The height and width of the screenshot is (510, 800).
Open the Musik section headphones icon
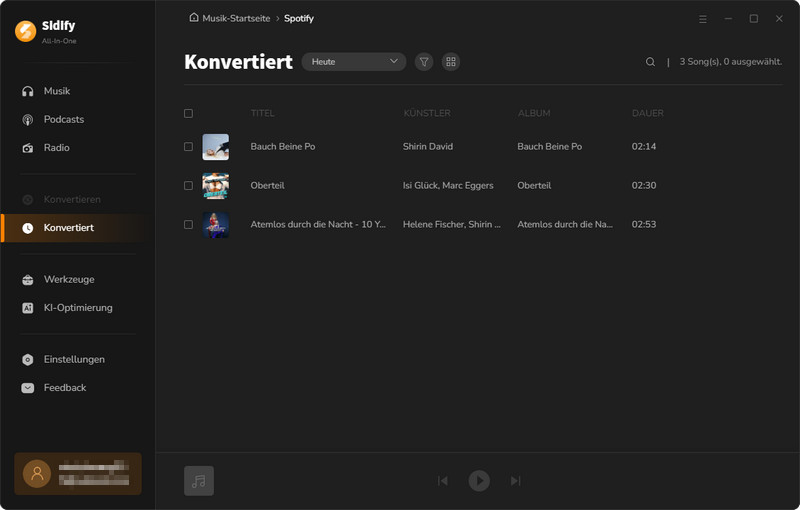pyautogui.click(x=28, y=91)
